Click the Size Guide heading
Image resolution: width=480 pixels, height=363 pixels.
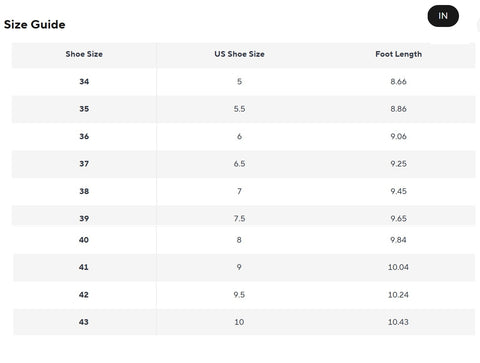(x=35, y=24)
